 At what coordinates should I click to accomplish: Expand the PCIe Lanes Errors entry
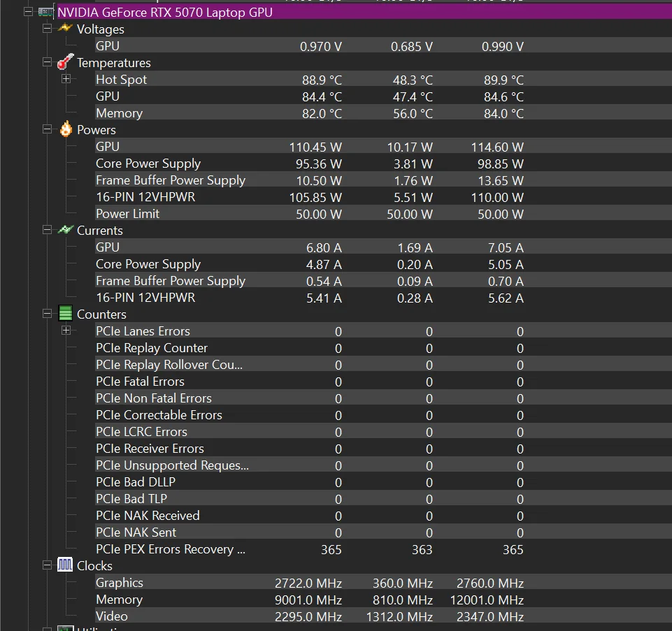click(66, 331)
